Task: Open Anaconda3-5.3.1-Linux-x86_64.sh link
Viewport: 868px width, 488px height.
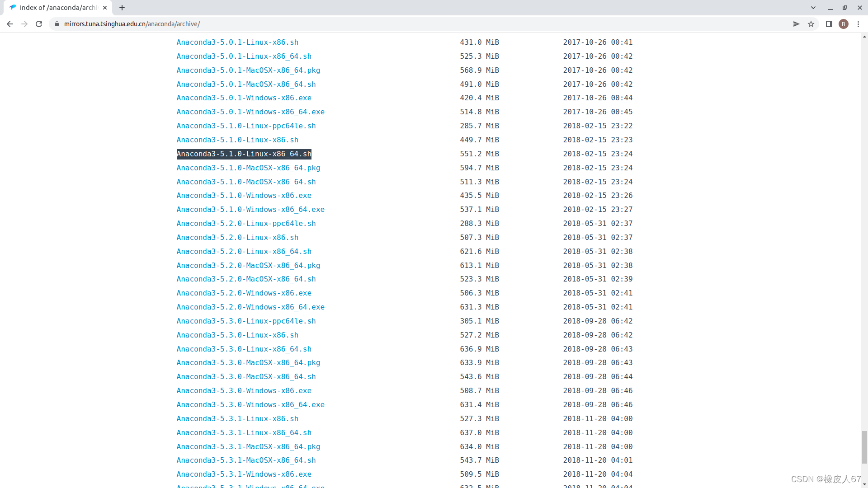Action: click(x=244, y=433)
